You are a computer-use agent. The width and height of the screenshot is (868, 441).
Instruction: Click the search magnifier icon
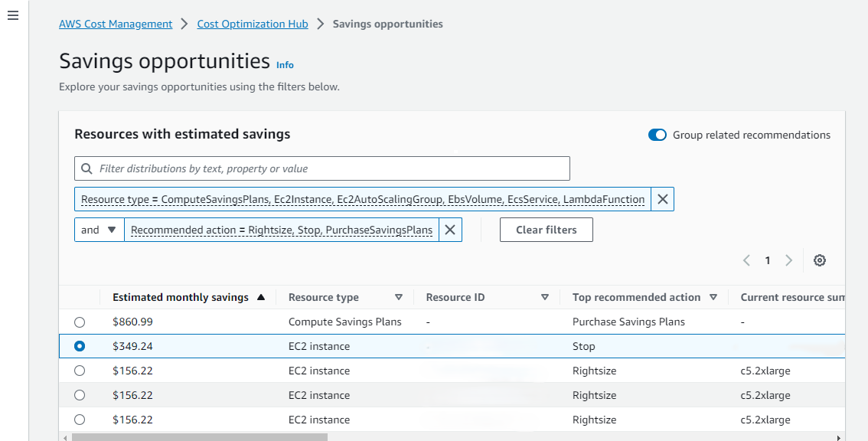(87, 168)
